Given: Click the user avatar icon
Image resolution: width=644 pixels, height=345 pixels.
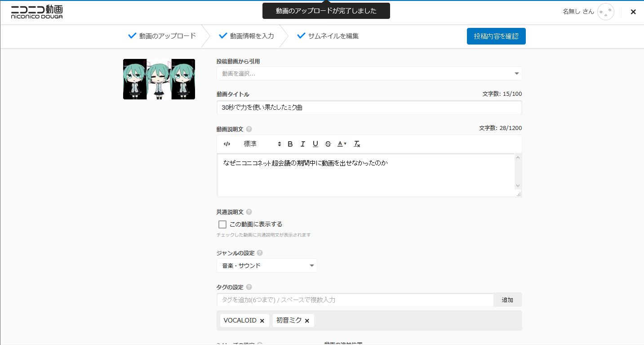Looking at the screenshot, I should [x=606, y=12].
